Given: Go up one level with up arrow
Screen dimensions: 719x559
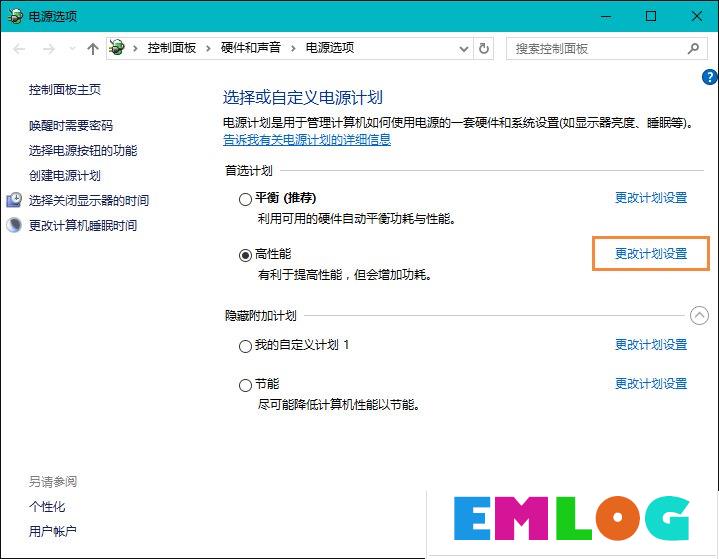Looking at the screenshot, I should pyautogui.click(x=93, y=49).
